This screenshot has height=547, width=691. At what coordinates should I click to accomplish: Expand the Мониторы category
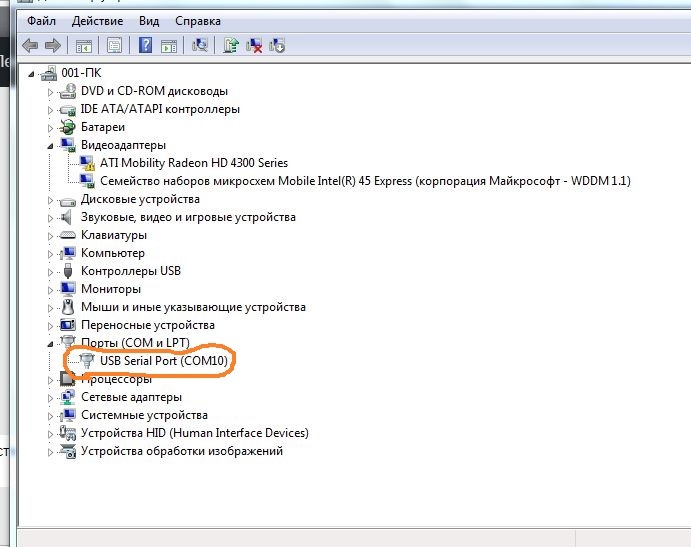(50, 290)
